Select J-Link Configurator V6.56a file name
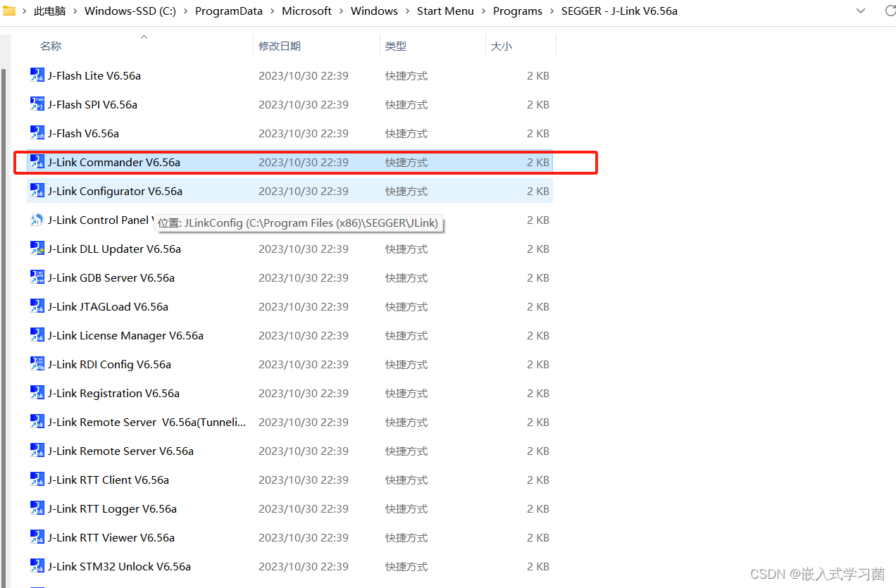896x588 pixels. pos(115,191)
